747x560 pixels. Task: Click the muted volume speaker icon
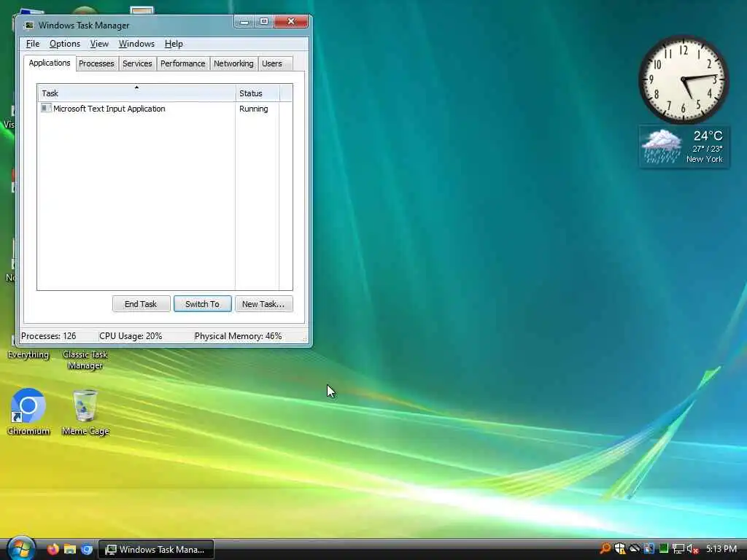693,549
